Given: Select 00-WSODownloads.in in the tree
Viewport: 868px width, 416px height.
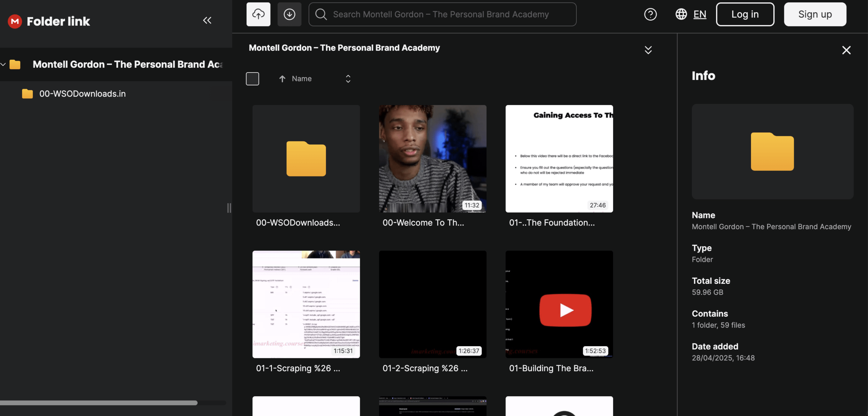Looking at the screenshot, I should (x=82, y=94).
